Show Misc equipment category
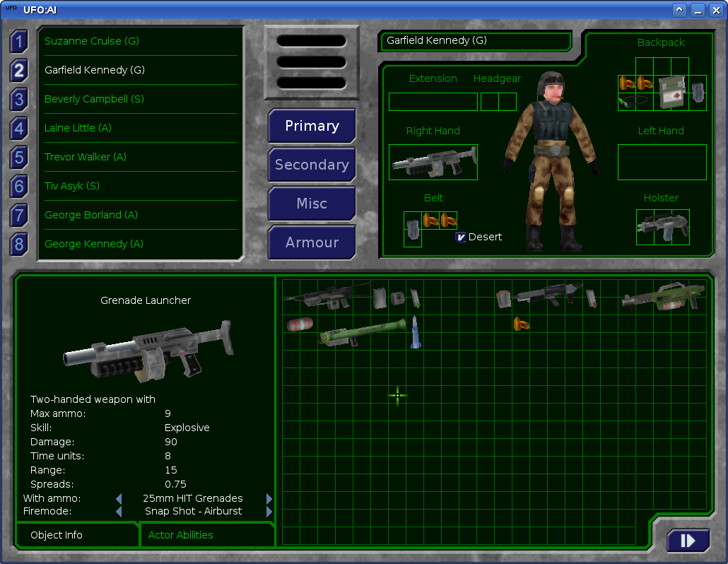The width and height of the screenshot is (728, 564). 312,204
